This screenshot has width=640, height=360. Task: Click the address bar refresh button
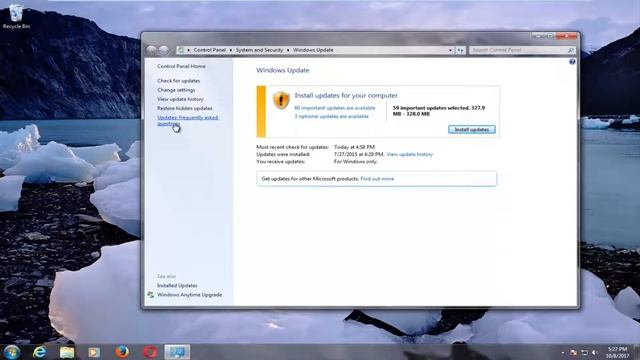tap(460, 50)
